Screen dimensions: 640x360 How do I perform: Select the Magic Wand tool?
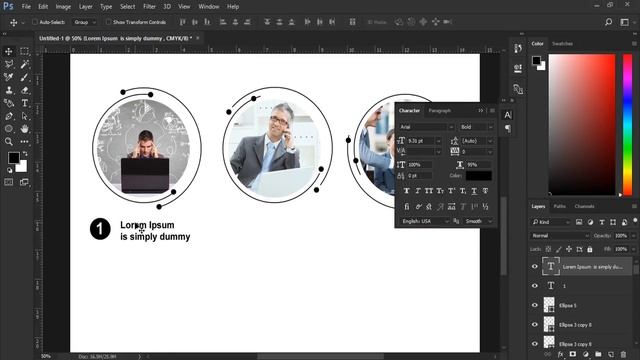[x=24, y=64]
